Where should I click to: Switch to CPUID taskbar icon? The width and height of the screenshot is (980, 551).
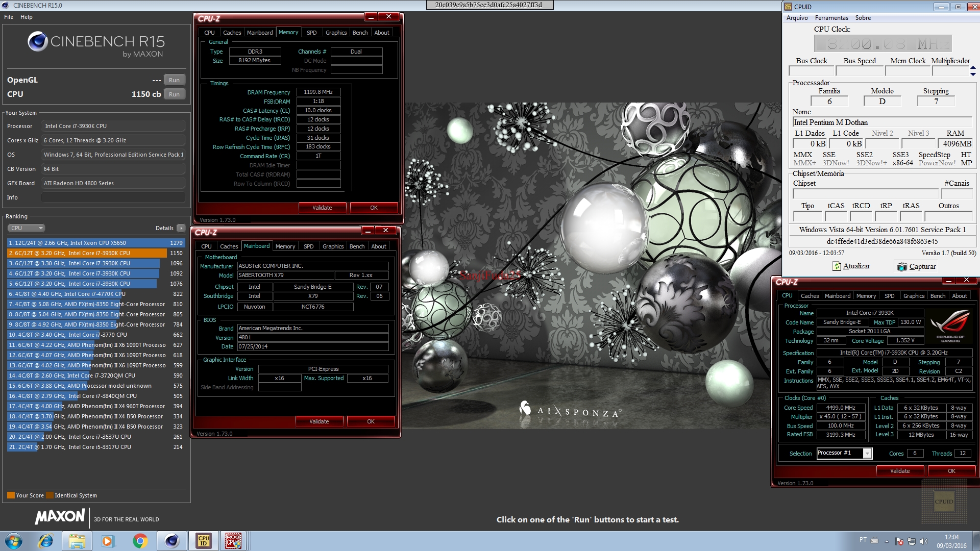[204, 541]
